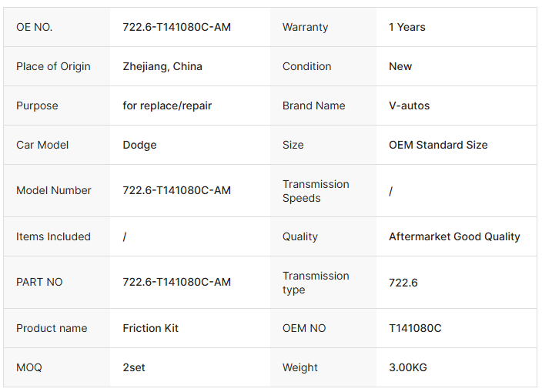This screenshot has width=542, height=392.
Task: Select the Car Model value "Dodge"
Action: coord(139,145)
